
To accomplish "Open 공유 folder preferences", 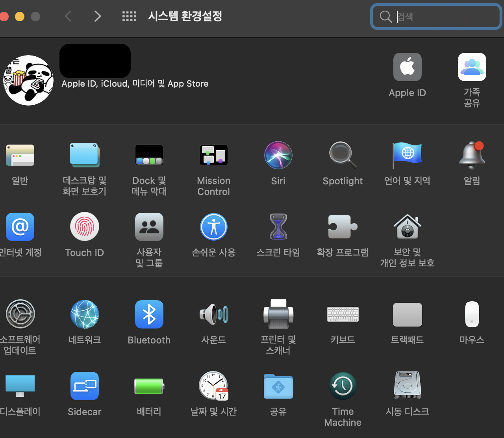I will [278, 386].
